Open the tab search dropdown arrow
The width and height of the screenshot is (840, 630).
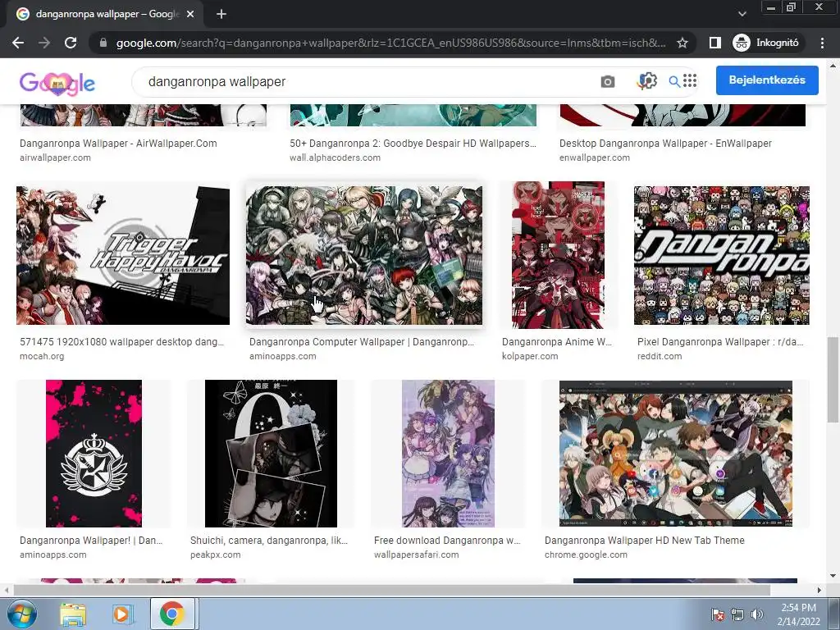tap(742, 14)
